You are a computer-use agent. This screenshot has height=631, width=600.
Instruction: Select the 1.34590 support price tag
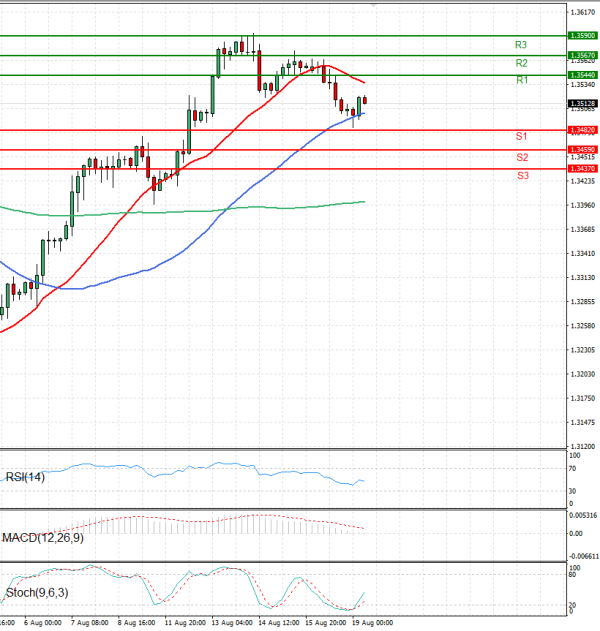[583, 150]
